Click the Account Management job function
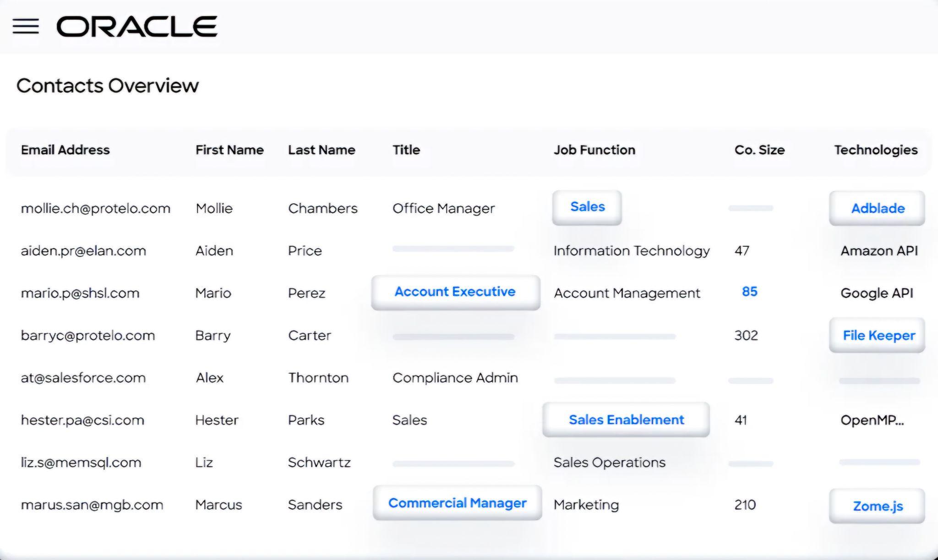 coord(627,294)
